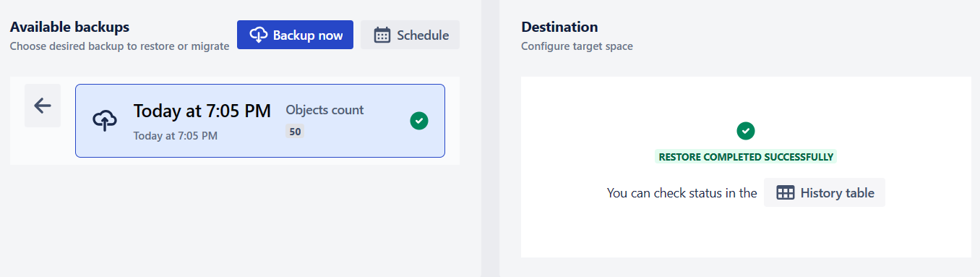Click the table icon next to History table
The width and height of the screenshot is (980, 277).
tap(786, 193)
